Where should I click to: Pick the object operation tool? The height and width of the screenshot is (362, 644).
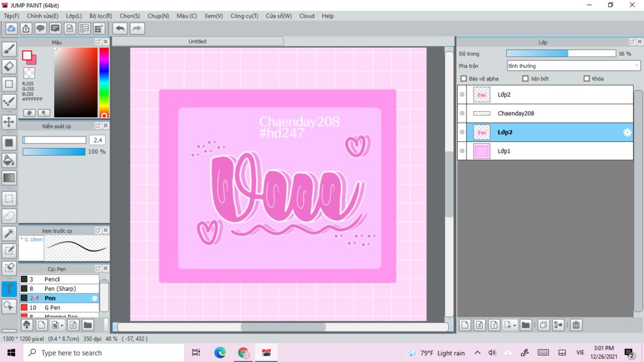9,306
